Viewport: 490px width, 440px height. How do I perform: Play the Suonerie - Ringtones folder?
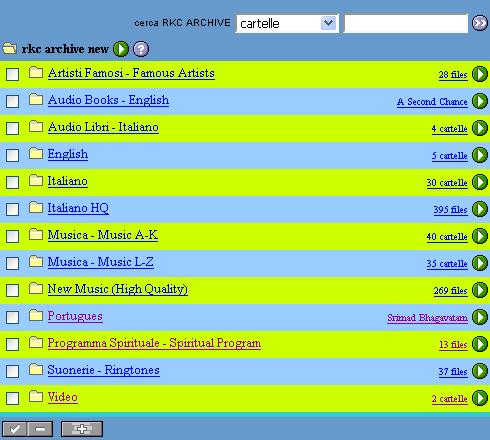click(x=480, y=371)
